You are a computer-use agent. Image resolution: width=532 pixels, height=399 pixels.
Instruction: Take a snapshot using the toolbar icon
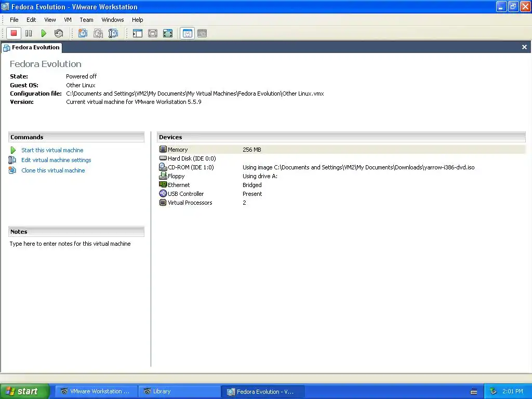point(83,33)
